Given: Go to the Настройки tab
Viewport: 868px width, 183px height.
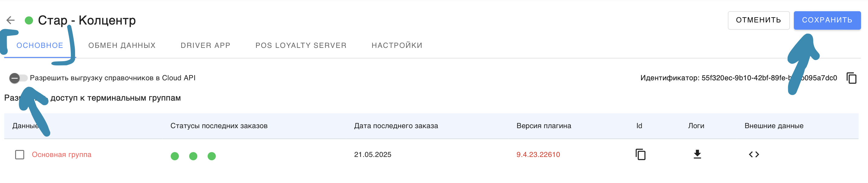Looking at the screenshot, I should click(397, 45).
